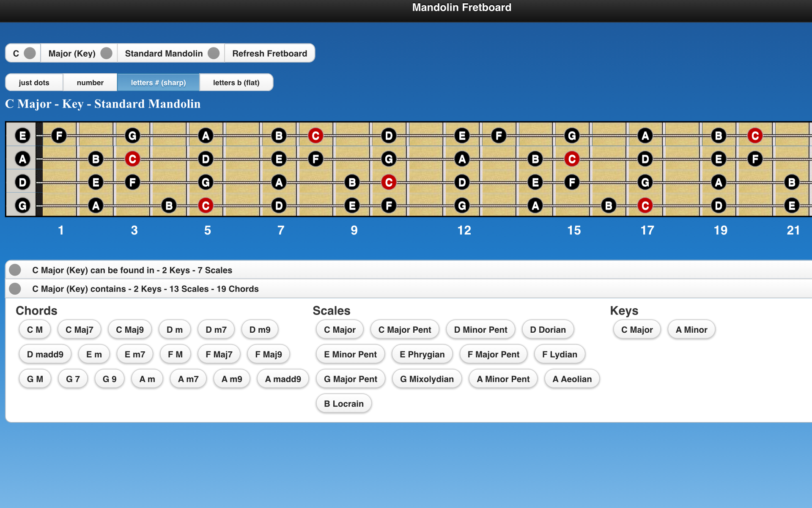Click the red C note at fret 8 on the E string
The image size is (812, 508).
[x=315, y=135]
